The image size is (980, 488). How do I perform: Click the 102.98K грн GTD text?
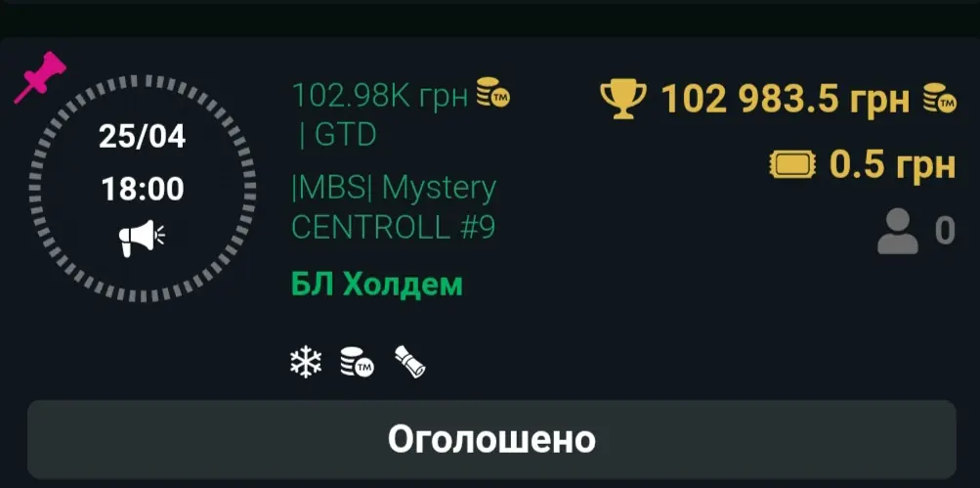(x=380, y=113)
